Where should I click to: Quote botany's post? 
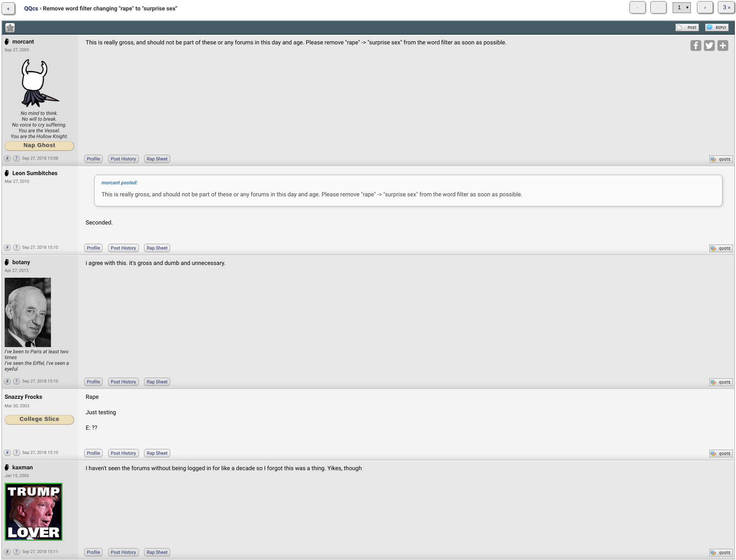[721, 382]
